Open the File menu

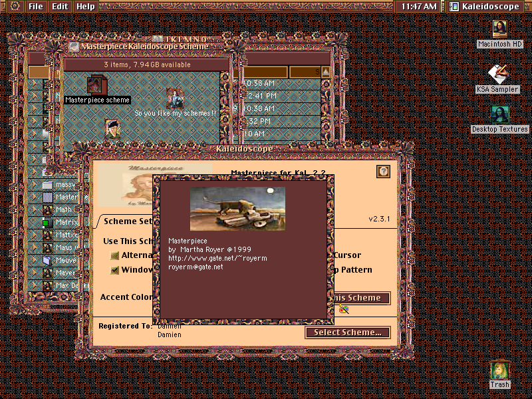pos(36,7)
